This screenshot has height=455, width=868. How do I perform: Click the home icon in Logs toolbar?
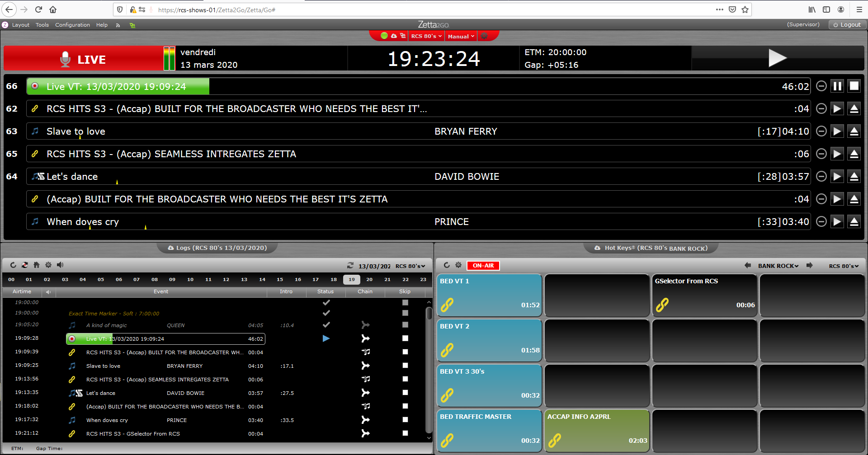[x=37, y=265]
